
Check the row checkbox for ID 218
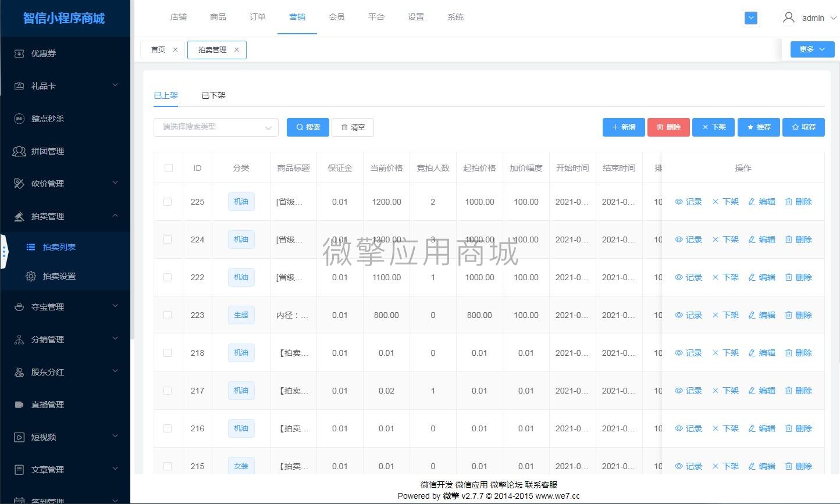tap(168, 353)
